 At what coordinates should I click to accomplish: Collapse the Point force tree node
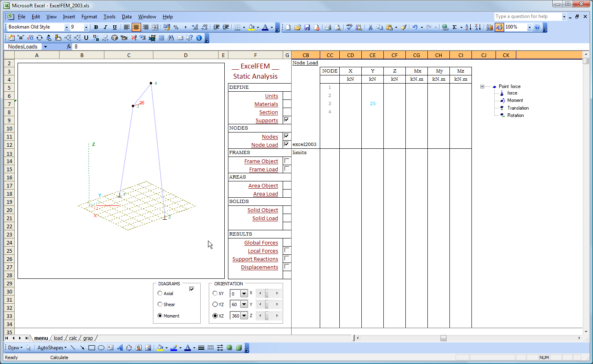coord(482,86)
